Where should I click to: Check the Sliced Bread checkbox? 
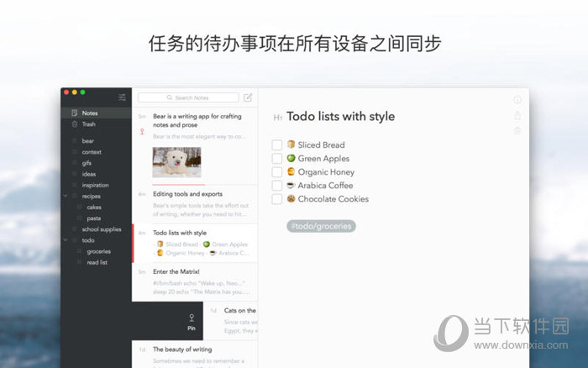276,145
